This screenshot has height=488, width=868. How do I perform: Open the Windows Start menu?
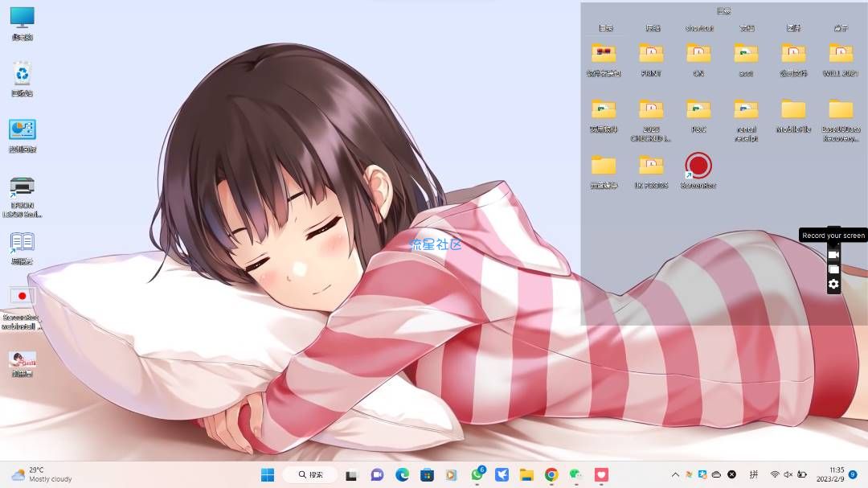coord(268,474)
